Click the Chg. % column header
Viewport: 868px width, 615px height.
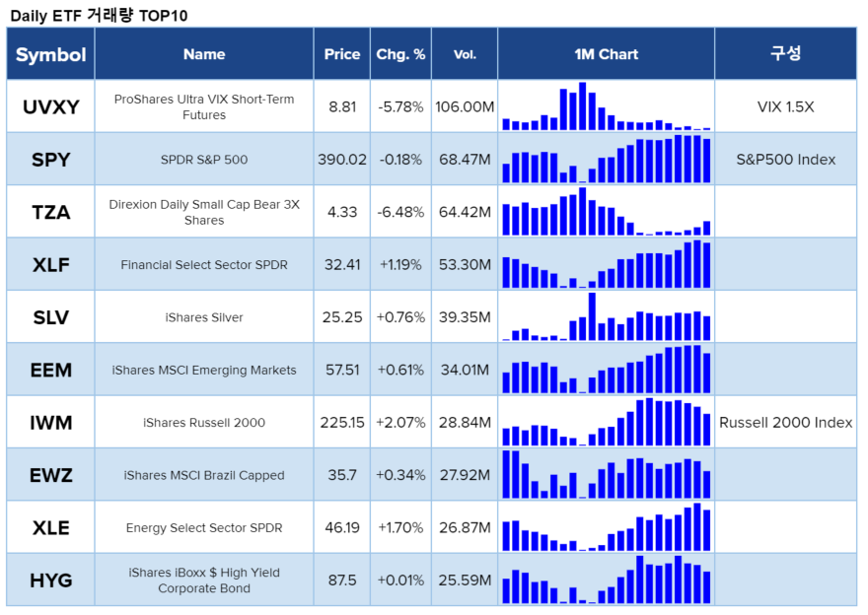click(x=400, y=54)
